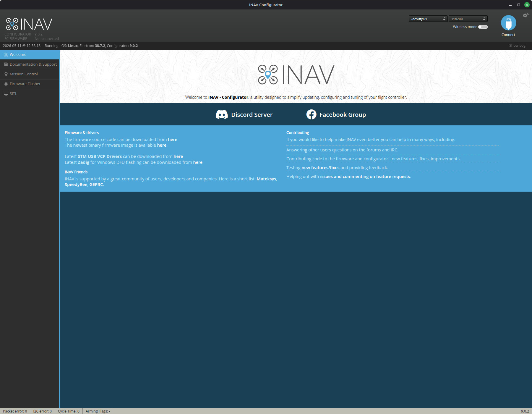The image size is (532, 414).
Task: Click the Mission Control map pin icon
Action: pyautogui.click(x=6, y=74)
